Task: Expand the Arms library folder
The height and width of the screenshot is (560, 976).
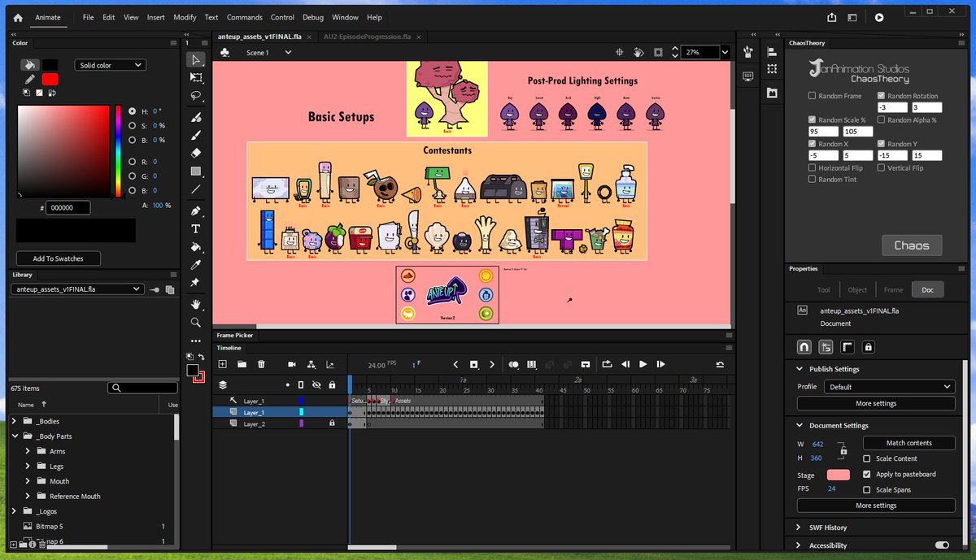Action: (28, 451)
